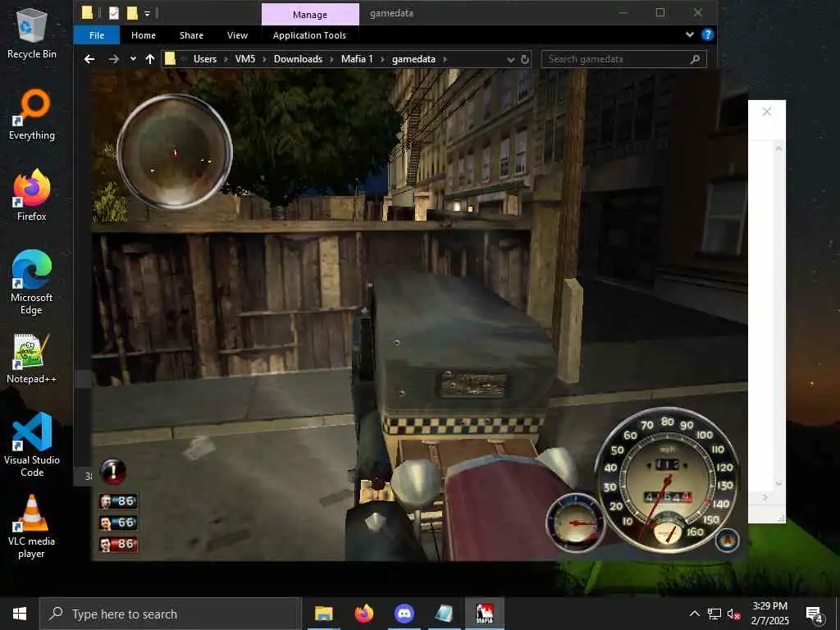Screen dimensions: 840x630
Task: Click the white panel scrollbar down arrow
Action: [x=779, y=483]
